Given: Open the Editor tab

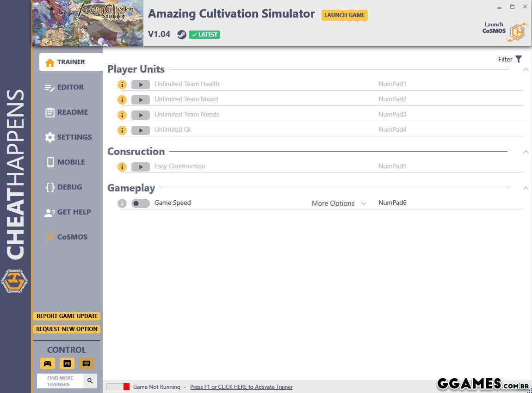Looking at the screenshot, I should tap(70, 87).
